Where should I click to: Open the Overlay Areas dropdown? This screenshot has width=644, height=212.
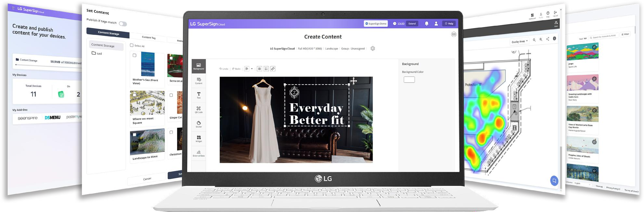tap(520, 41)
